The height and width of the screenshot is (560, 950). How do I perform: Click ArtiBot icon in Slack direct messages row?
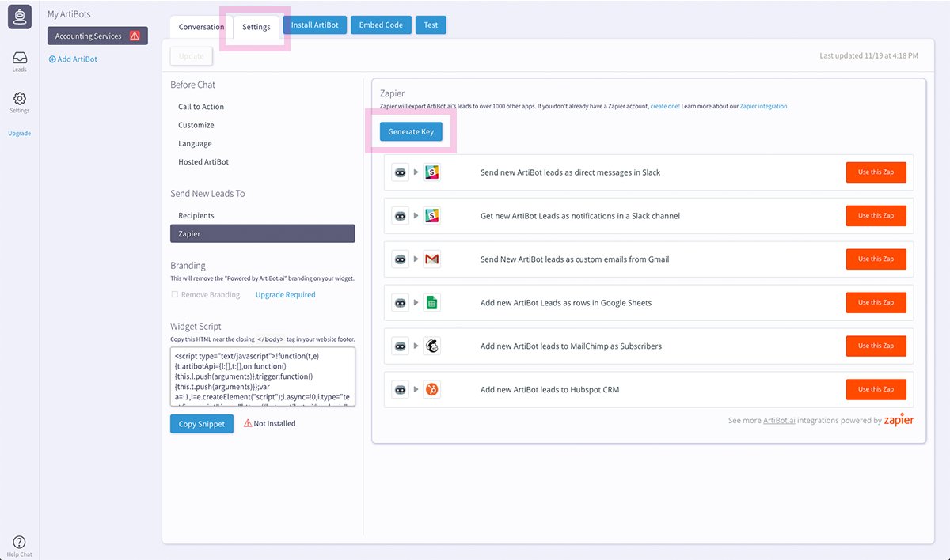click(x=401, y=172)
